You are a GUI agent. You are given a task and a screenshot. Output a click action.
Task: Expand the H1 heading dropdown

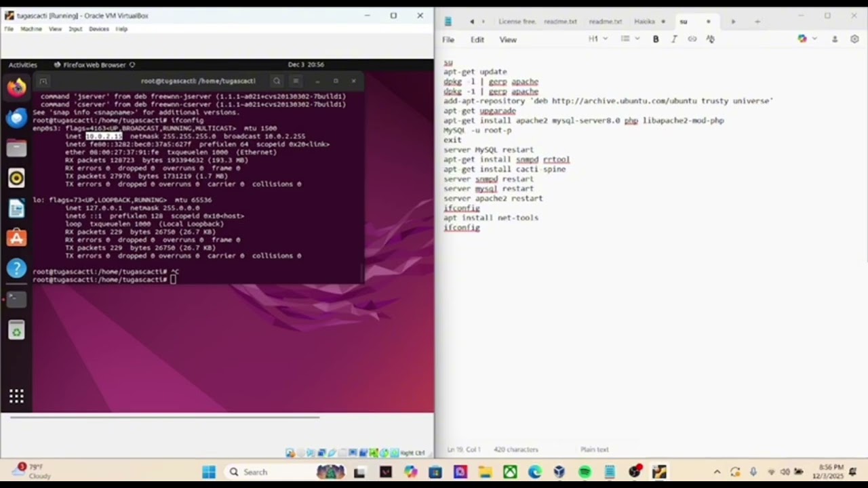tap(597, 39)
